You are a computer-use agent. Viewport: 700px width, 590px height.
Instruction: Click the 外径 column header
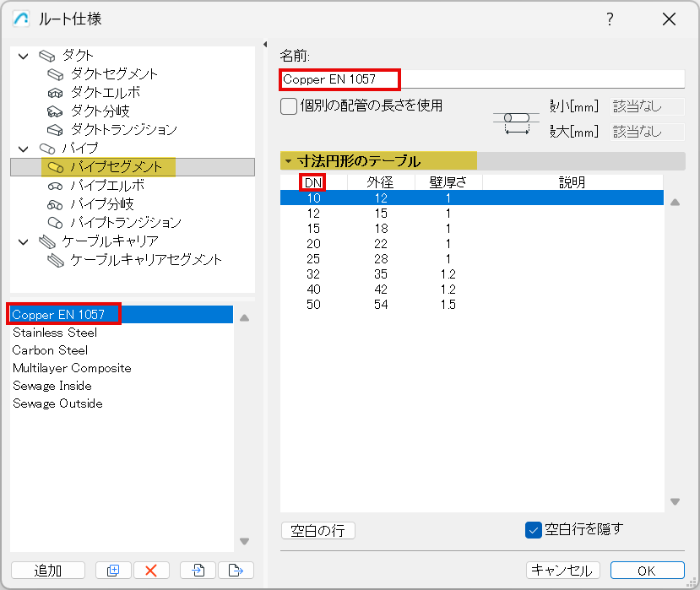[x=381, y=182]
